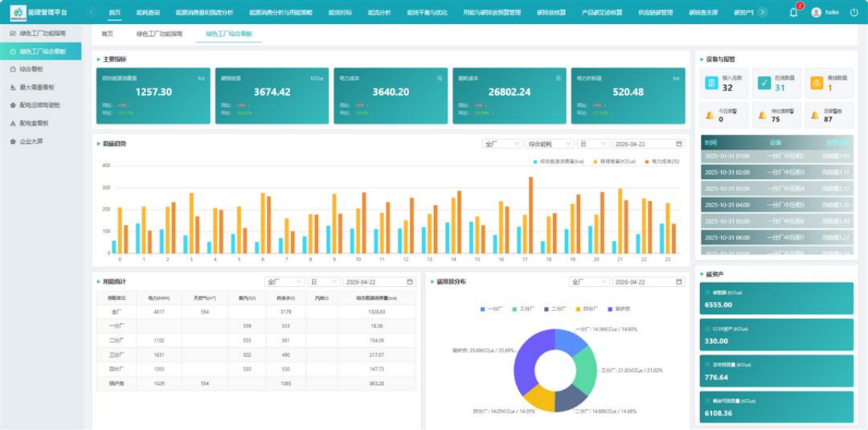
Task: Click the online device checkmark icon
Action: click(x=764, y=83)
